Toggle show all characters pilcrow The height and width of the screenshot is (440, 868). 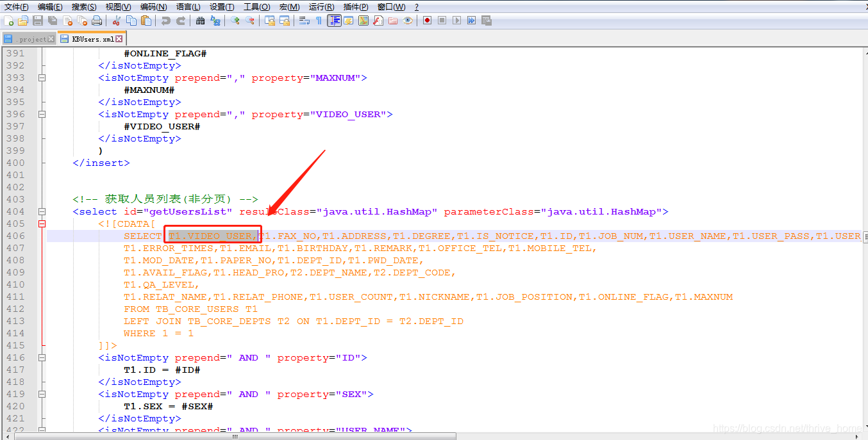(x=319, y=20)
